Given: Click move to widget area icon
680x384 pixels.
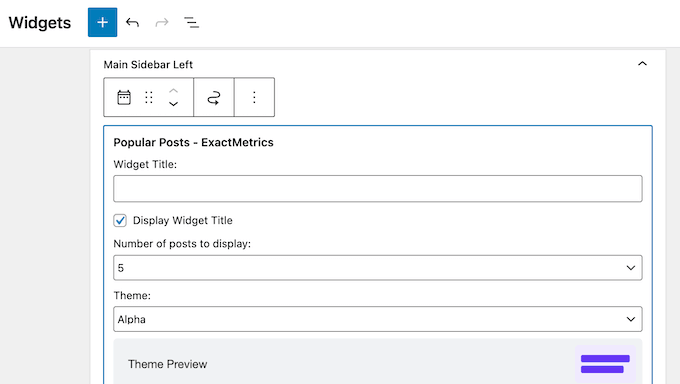Looking at the screenshot, I should tap(214, 97).
